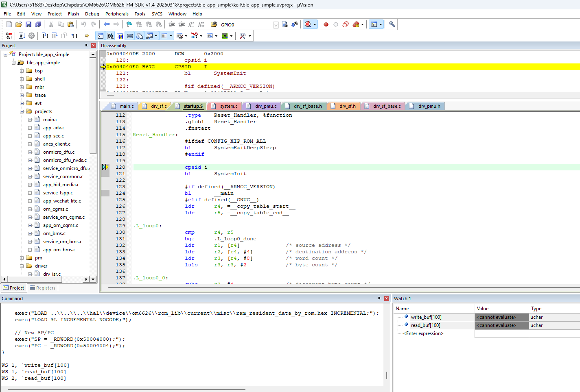Toggle the Memory Windows toolbar button
The width and height of the screenshot is (580, 392).
click(x=164, y=36)
